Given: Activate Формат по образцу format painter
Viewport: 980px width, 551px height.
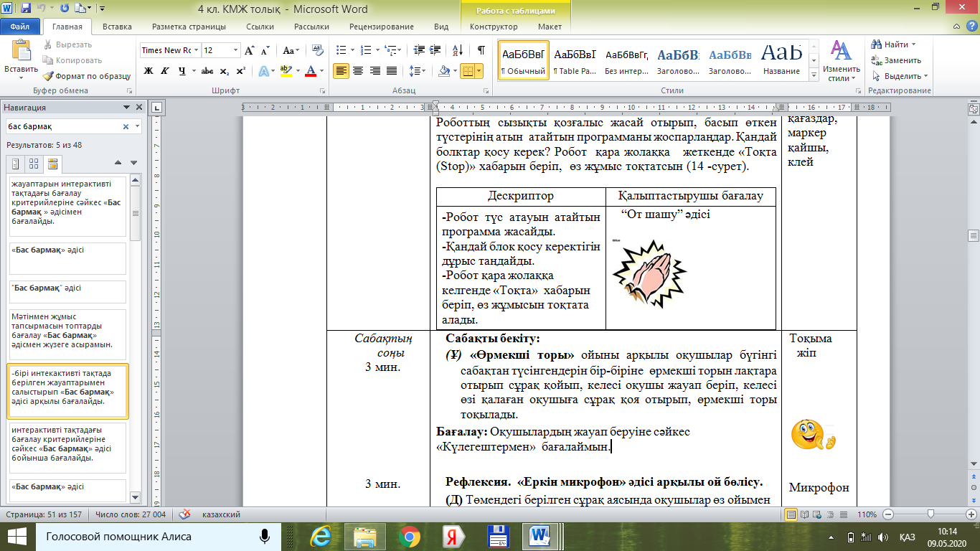Looking at the screenshot, I should pos(86,75).
